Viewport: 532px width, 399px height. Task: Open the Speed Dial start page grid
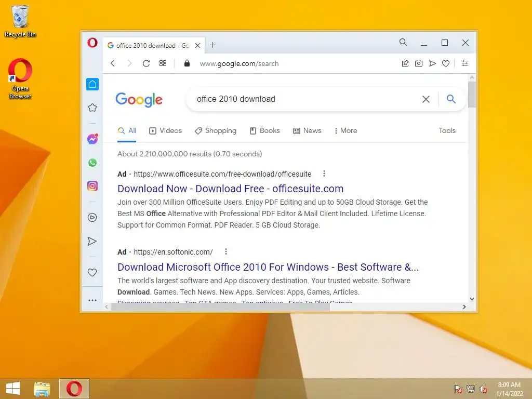click(163, 63)
